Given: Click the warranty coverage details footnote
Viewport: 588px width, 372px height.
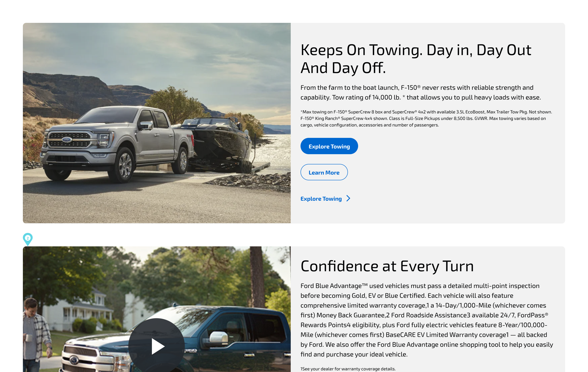Looking at the screenshot, I should click(x=348, y=369).
